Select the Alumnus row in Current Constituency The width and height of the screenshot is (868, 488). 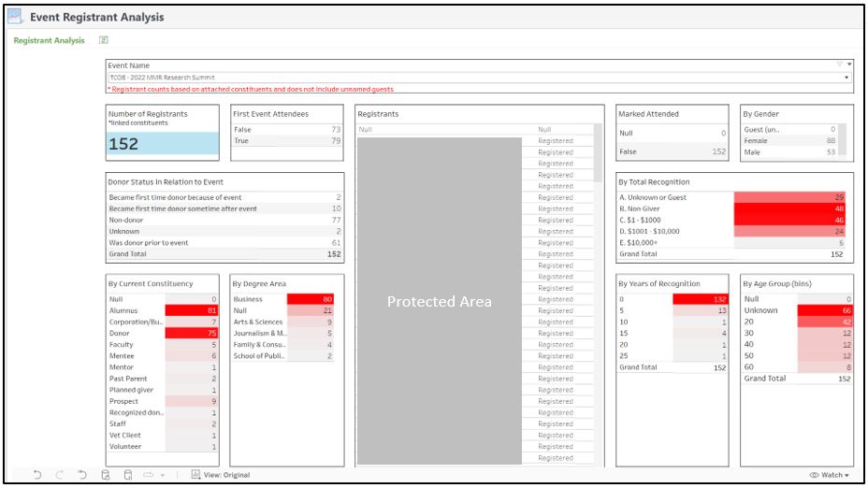pyautogui.click(x=136, y=310)
